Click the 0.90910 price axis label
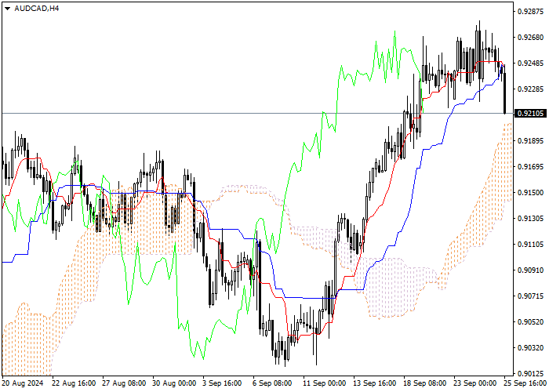549x392 pixels. pyautogui.click(x=531, y=270)
